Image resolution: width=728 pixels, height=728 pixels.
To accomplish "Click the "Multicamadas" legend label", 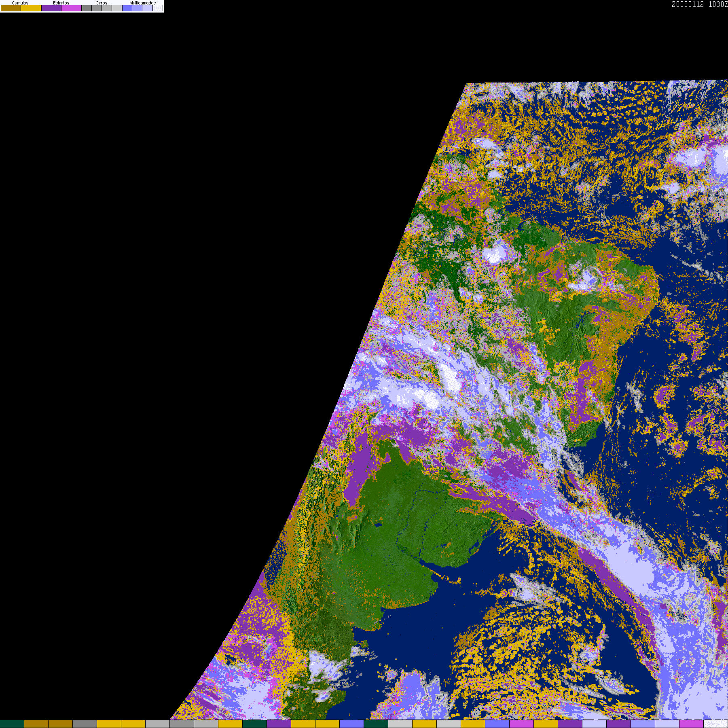I will [143, 3].
